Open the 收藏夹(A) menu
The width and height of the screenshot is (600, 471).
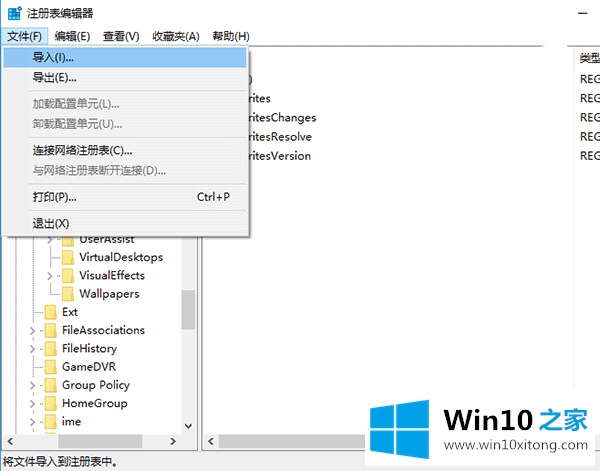click(x=176, y=36)
